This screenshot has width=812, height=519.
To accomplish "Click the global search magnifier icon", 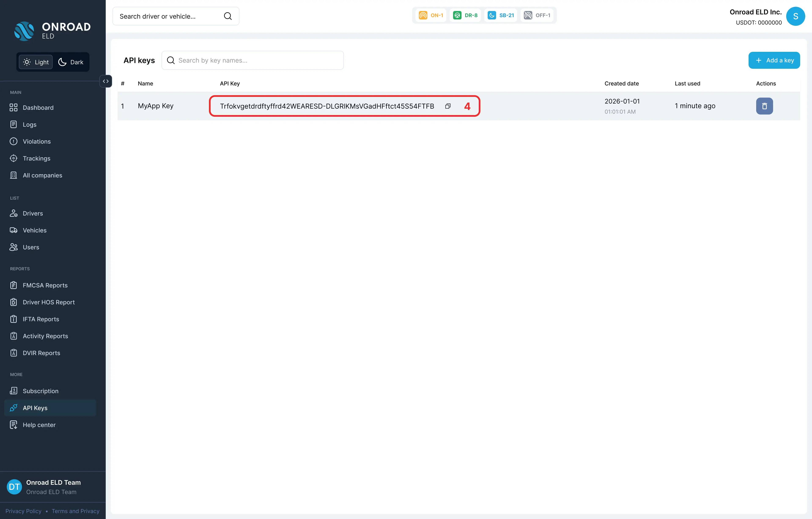I will pos(228,16).
